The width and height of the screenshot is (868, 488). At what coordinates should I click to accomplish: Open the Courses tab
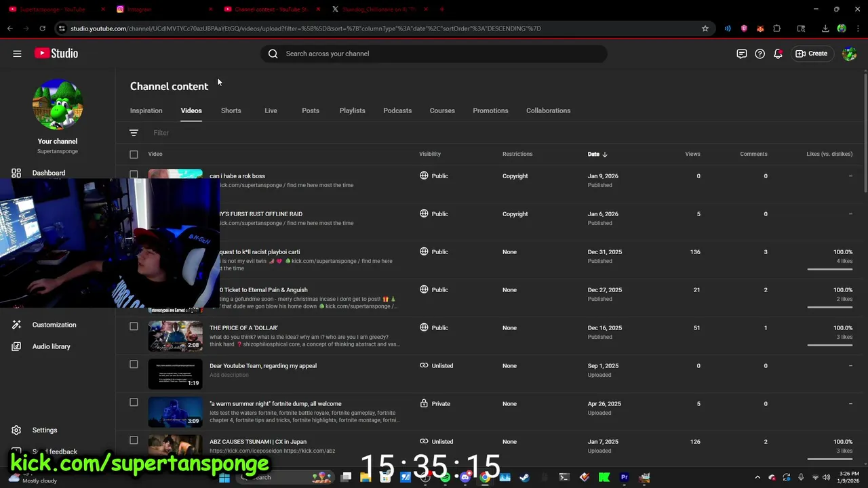pos(442,110)
